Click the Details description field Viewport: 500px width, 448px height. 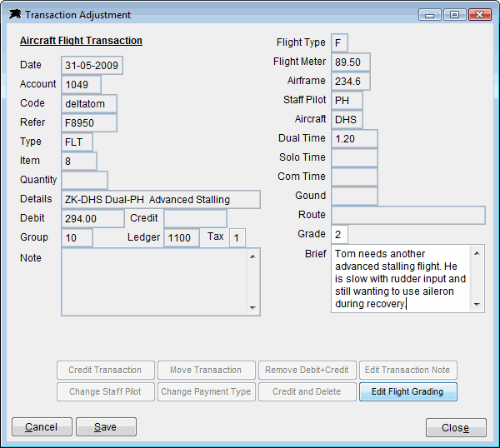(161, 199)
